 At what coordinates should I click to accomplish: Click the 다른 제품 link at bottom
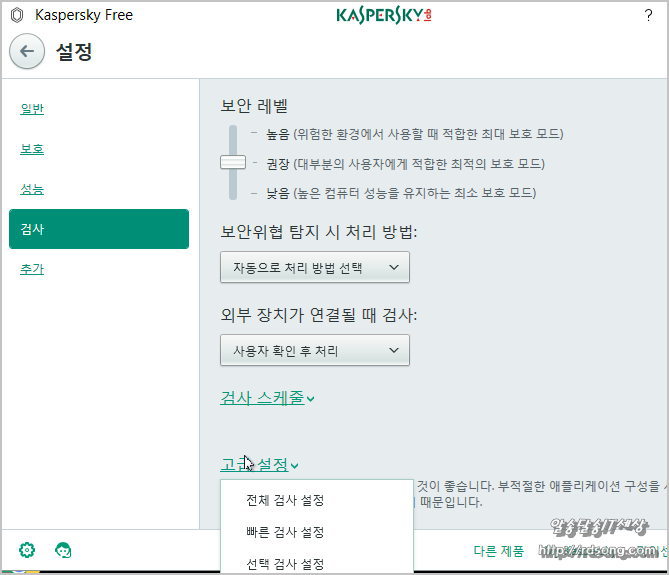click(498, 551)
